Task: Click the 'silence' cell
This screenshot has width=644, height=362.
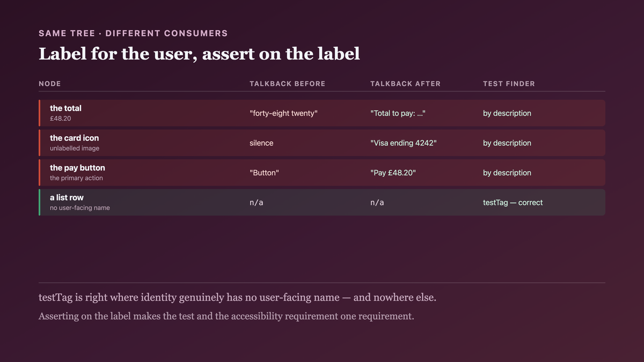Action: (x=261, y=143)
